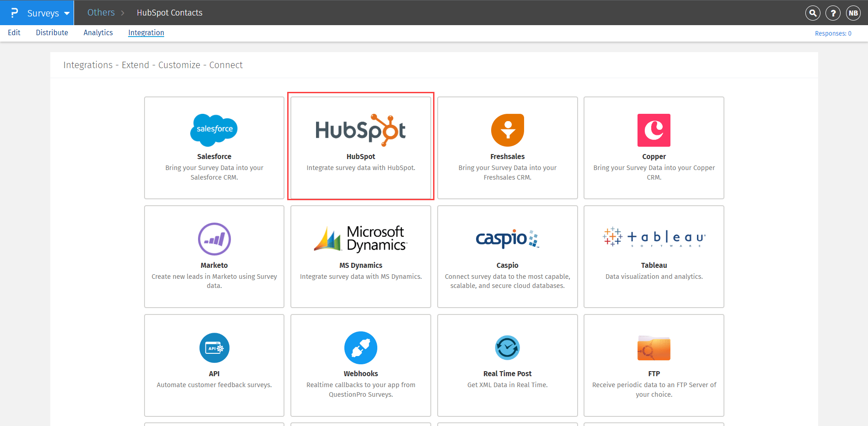868x426 pixels.
Task: Click the Salesforce cloud logo
Action: pyautogui.click(x=214, y=130)
